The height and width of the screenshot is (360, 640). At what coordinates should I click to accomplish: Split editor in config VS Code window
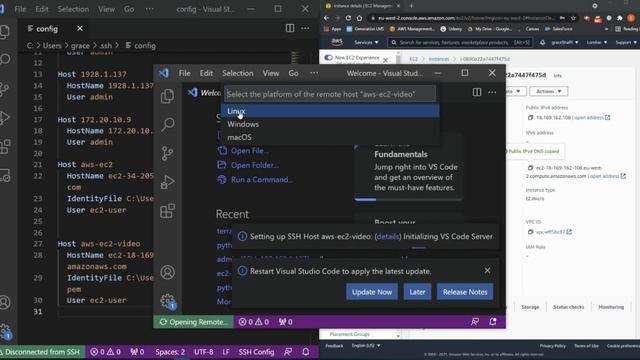(290, 28)
